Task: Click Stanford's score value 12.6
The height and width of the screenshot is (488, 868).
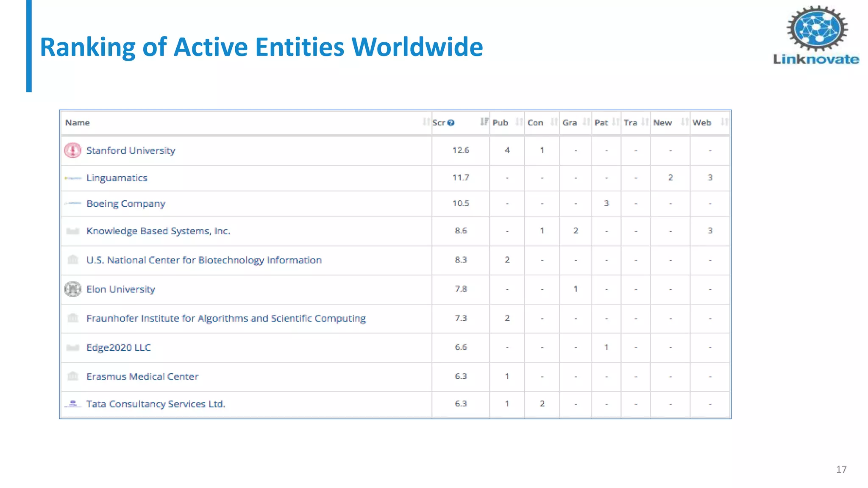Action: tap(461, 150)
